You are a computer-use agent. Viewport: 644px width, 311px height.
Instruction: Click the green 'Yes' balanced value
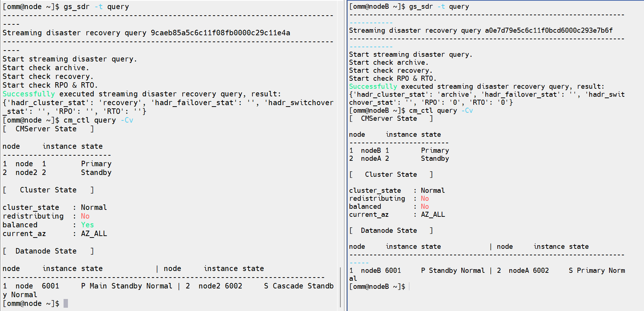[87, 225]
